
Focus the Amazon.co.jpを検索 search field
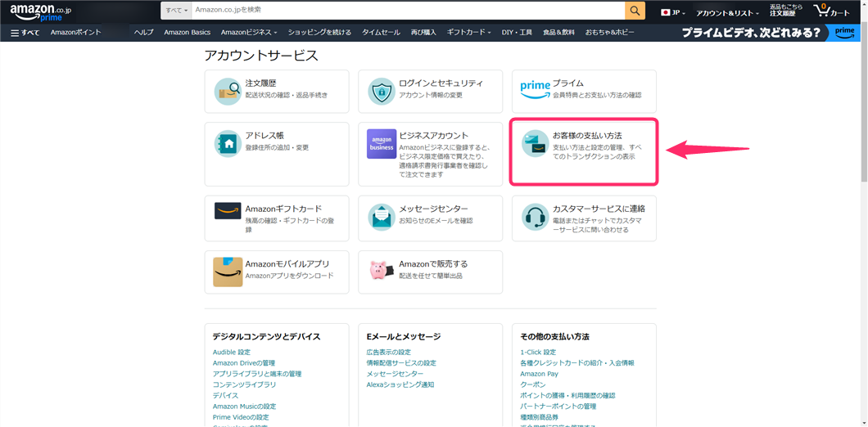point(409,11)
